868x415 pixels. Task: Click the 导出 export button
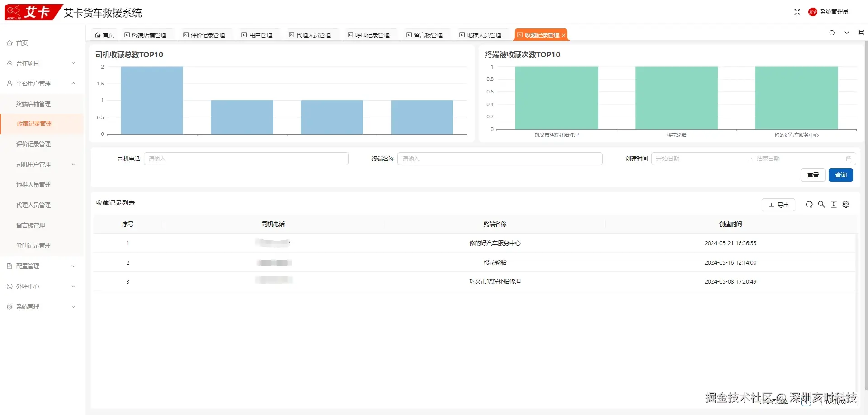778,205
